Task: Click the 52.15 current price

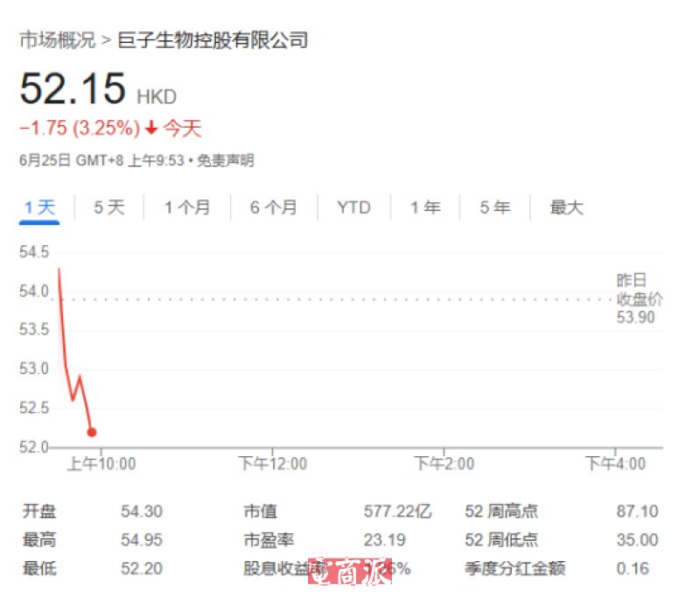Action: point(73,88)
